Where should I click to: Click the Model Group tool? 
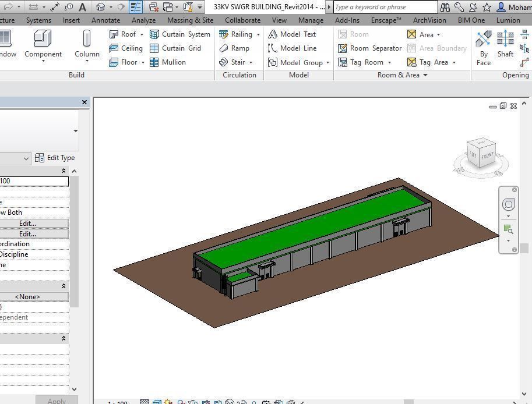coord(295,62)
